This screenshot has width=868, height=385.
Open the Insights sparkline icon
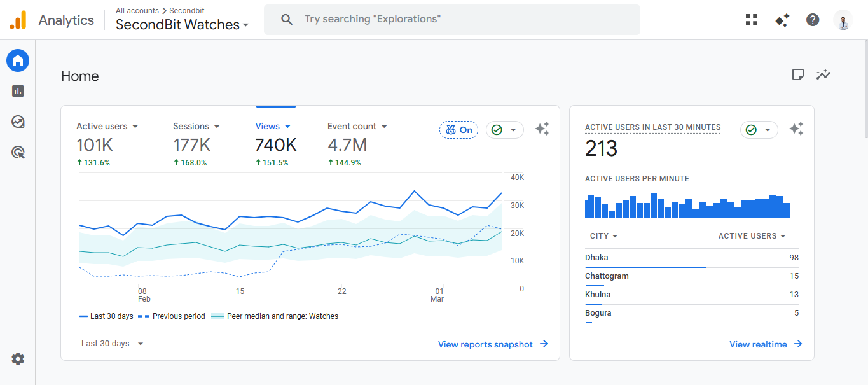tap(823, 74)
